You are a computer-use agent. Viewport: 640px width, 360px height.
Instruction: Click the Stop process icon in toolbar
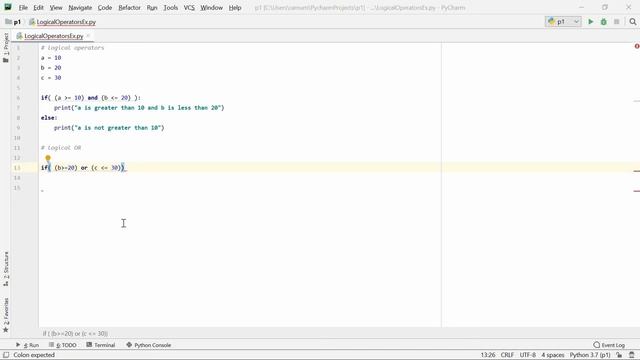617,22
